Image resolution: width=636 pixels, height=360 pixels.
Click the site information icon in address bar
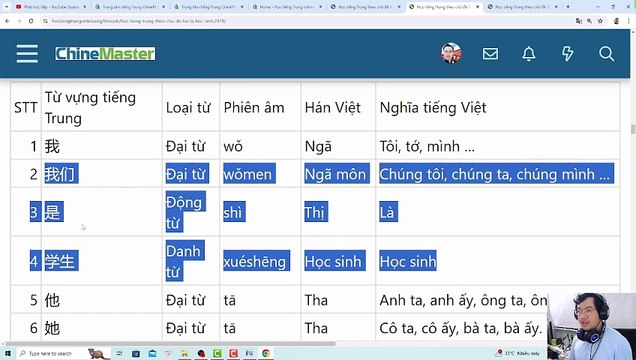45,21
